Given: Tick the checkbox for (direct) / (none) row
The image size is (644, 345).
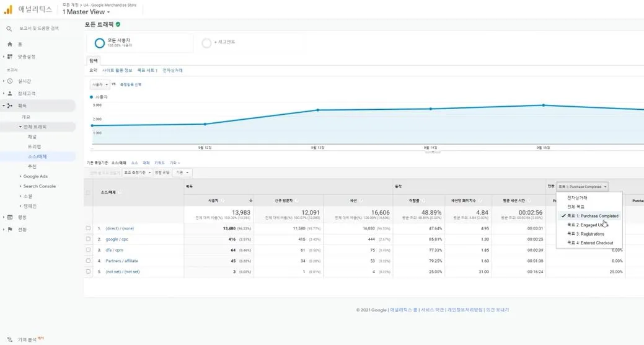Looking at the screenshot, I should pos(88,228).
